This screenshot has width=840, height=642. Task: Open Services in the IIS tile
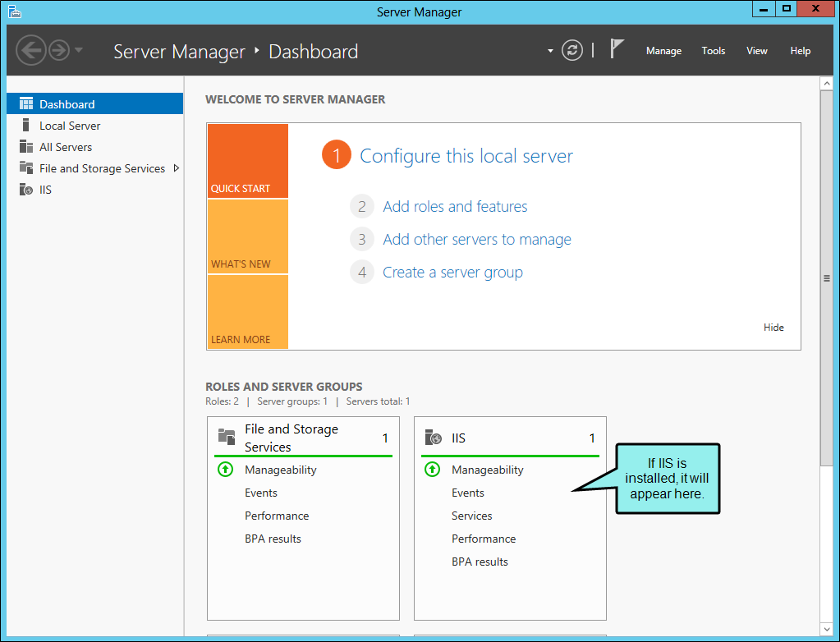click(471, 516)
